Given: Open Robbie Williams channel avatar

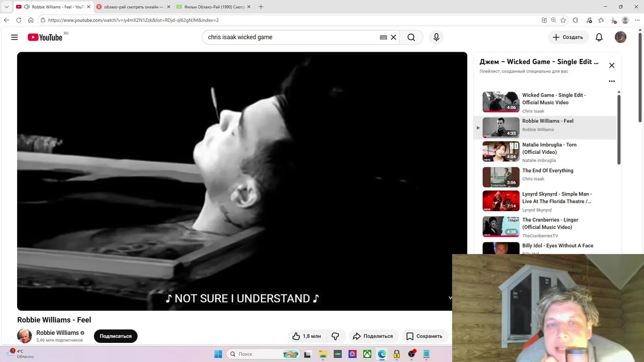Looking at the screenshot, I should [25, 336].
